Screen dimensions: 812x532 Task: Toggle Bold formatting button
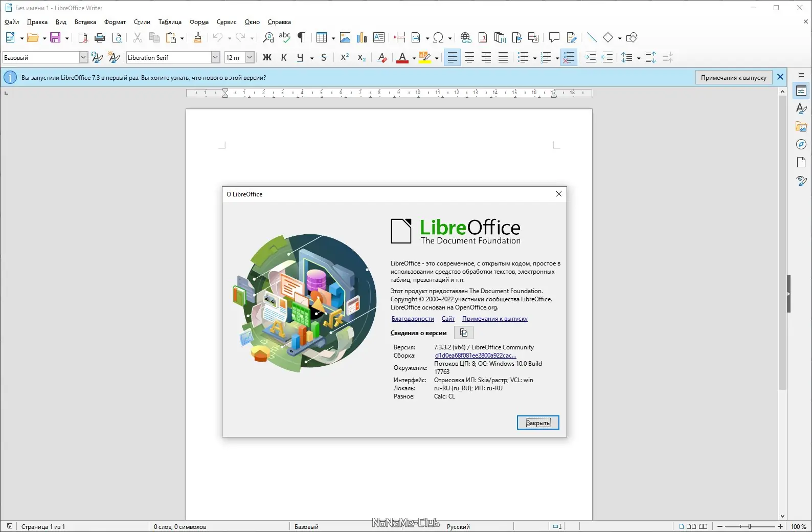pyautogui.click(x=267, y=58)
